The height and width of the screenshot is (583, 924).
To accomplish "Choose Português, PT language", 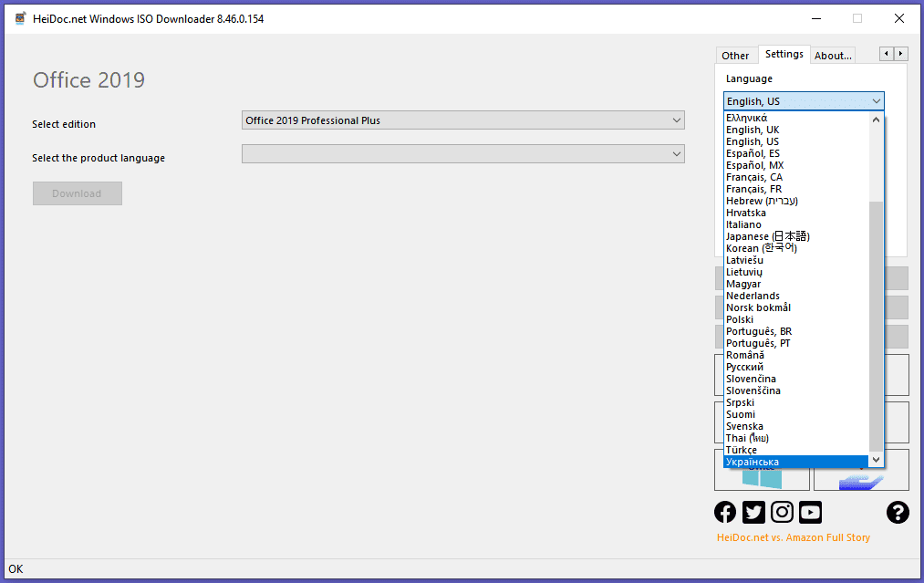I will click(796, 343).
